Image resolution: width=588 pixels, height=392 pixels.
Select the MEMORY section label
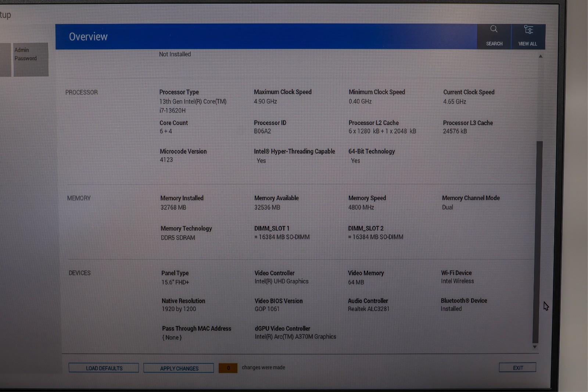(x=79, y=198)
